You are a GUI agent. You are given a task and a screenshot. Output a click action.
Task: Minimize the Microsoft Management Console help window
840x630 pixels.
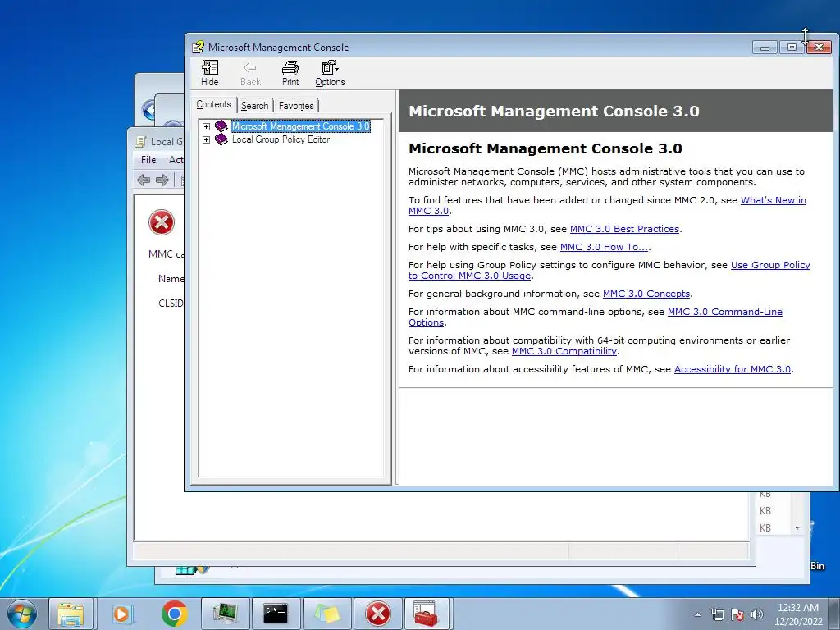point(765,48)
